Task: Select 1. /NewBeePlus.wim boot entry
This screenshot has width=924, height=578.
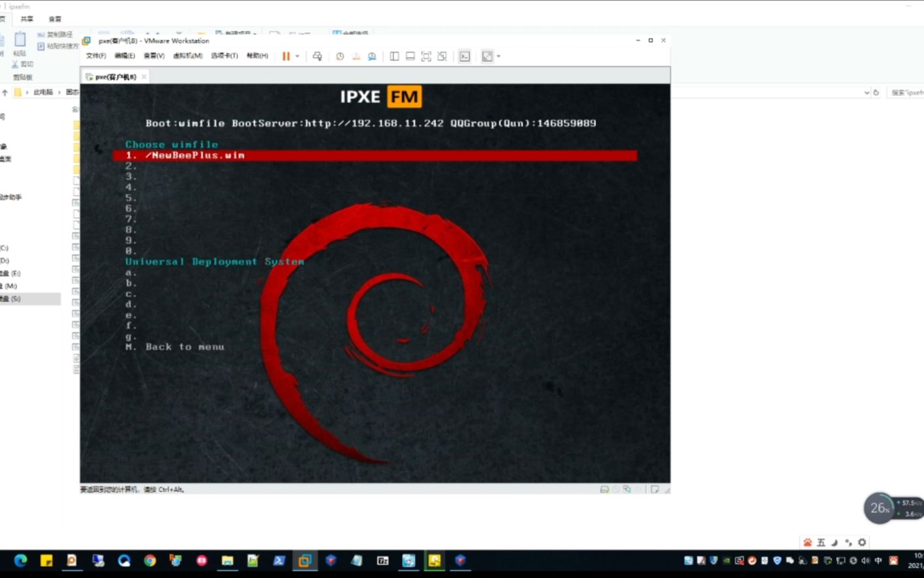Action: pyautogui.click(x=374, y=155)
